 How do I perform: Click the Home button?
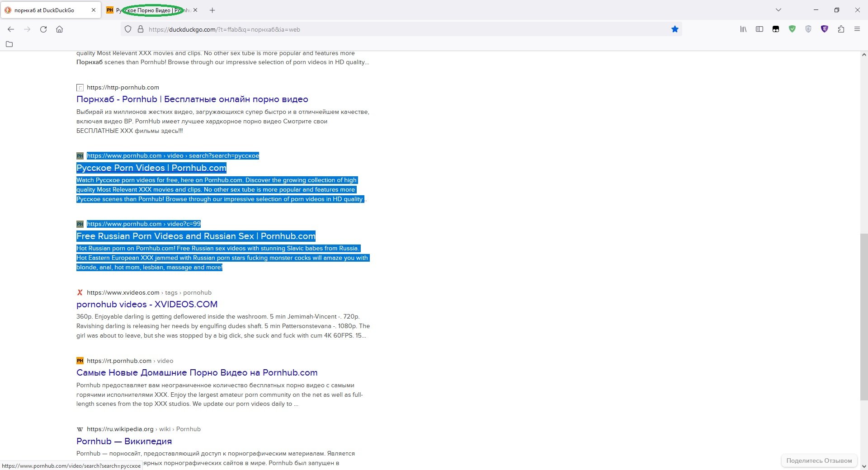point(59,29)
